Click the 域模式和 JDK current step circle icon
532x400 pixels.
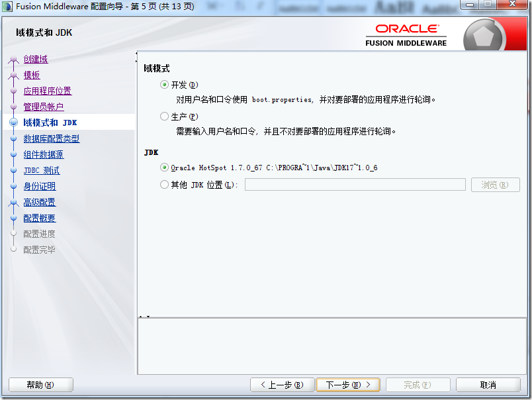point(14,123)
